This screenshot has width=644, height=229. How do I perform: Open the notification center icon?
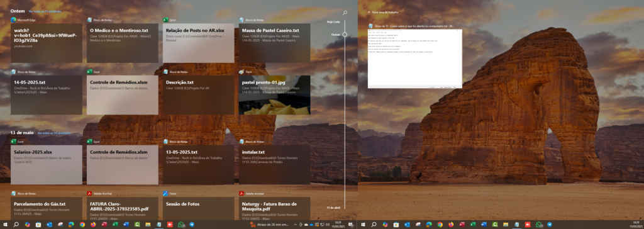click(351, 225)
